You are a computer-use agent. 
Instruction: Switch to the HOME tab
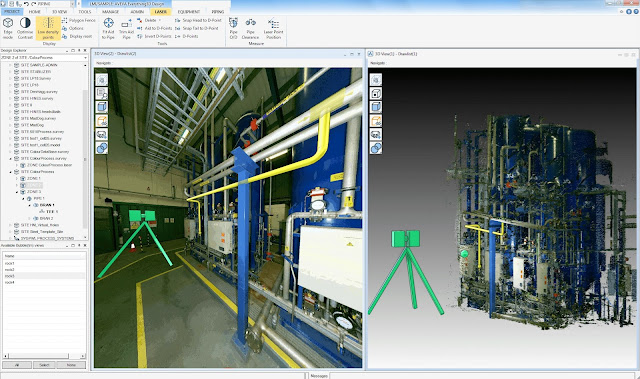click(x=35, y=11)
